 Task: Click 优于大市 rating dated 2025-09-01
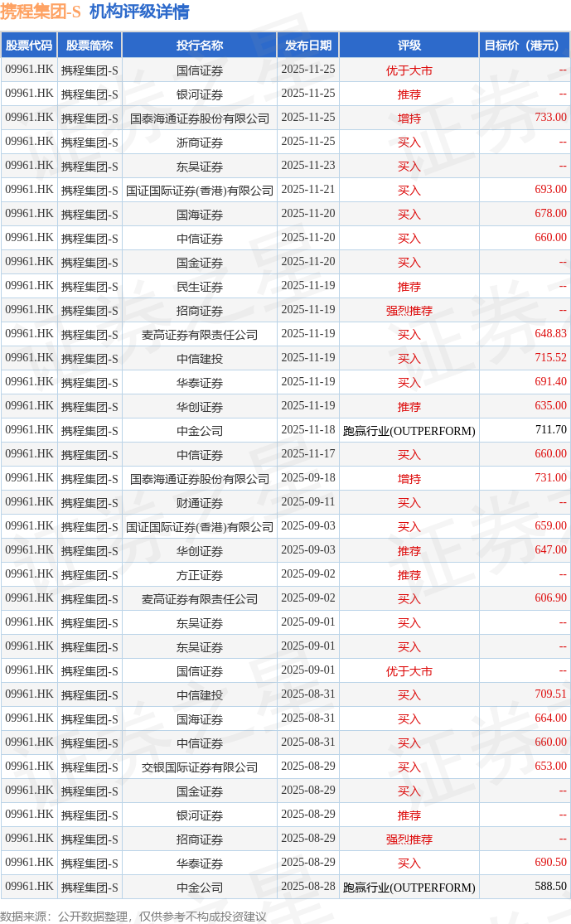tap(409, 671)
